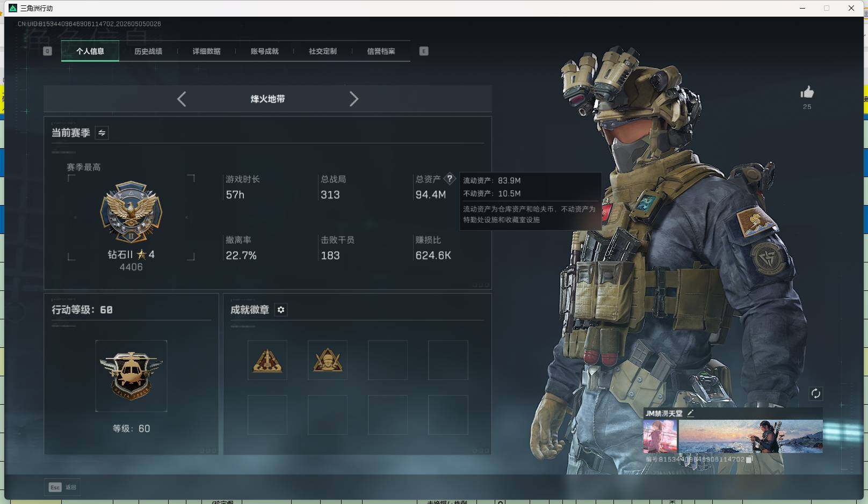The height and width of the screenshot is (504, 868).
Task: Go to next game mode with right arrow
Action: coord(353,99)
